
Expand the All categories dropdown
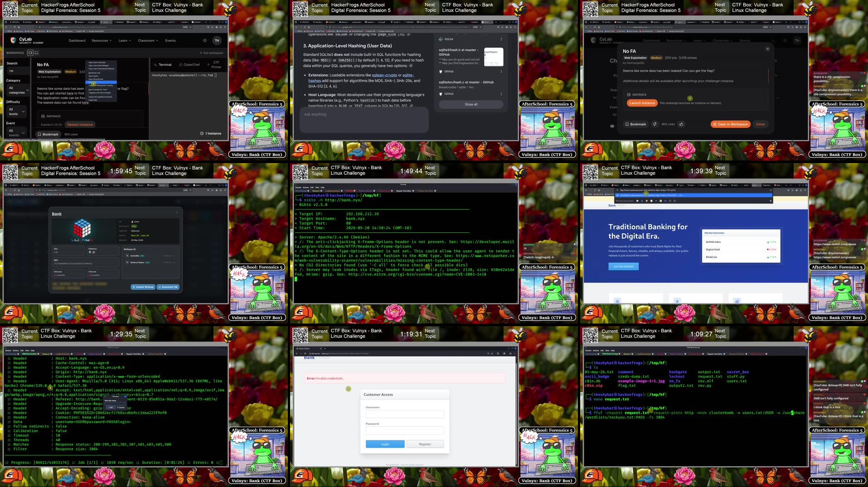pos(18,90)
